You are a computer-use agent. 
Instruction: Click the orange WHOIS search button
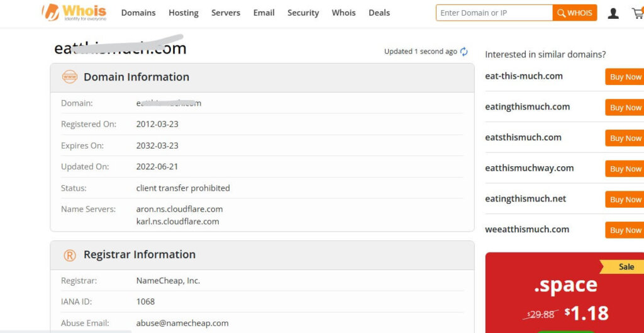coord(575,13)
